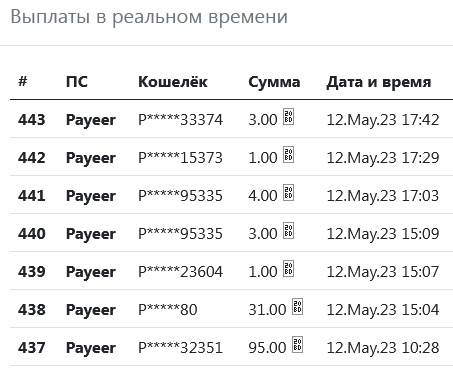This screenshot has height=370, width=453.
Task: Select the Сумма column header
Action: coord(274,82)
